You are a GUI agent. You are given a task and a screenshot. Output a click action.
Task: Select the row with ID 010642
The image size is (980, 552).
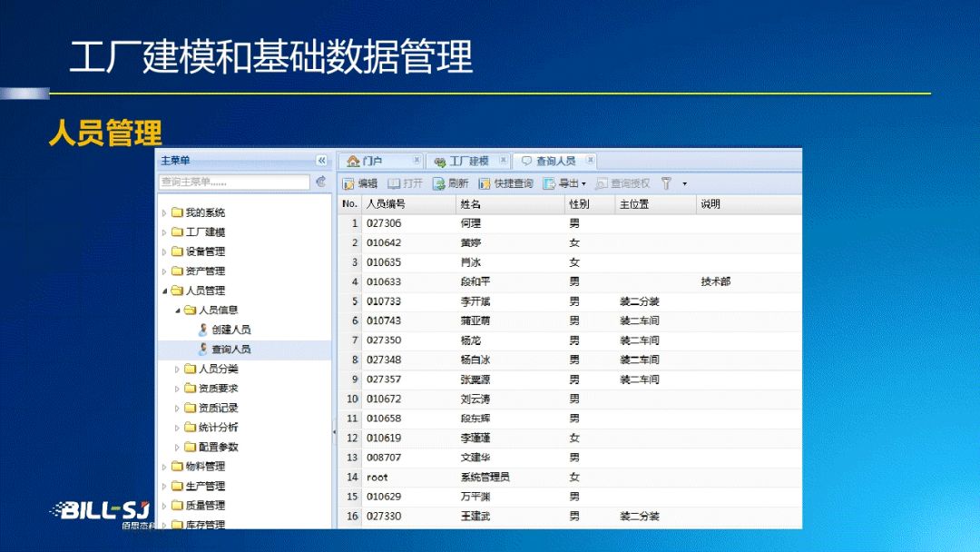pos(569,242)
